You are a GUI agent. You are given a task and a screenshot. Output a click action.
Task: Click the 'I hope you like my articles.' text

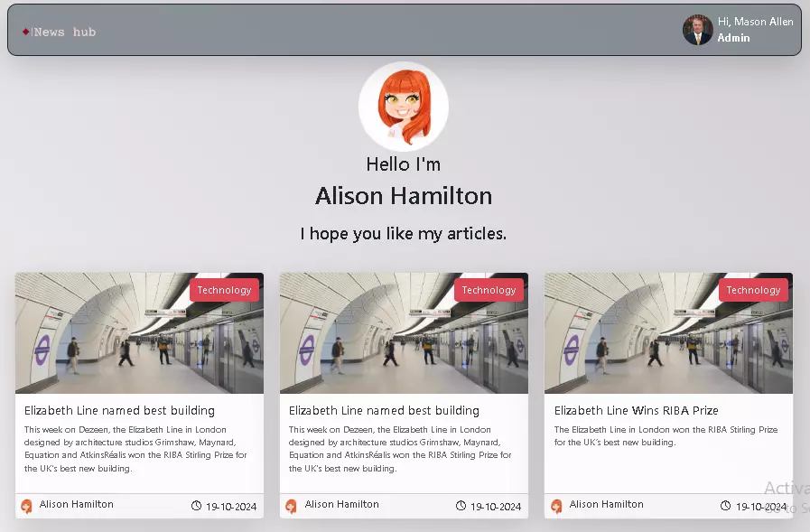click(404, 233)
